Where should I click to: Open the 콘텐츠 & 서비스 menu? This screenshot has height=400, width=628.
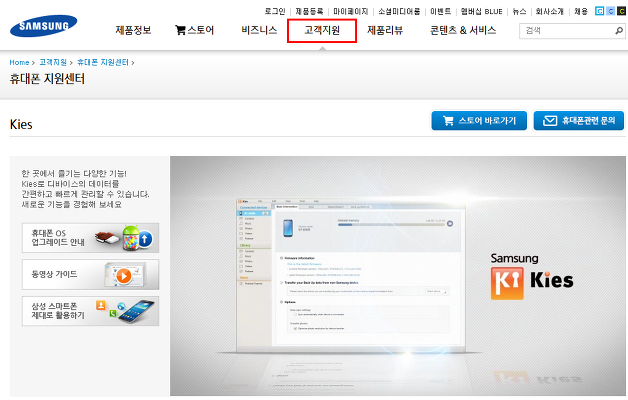463,30
